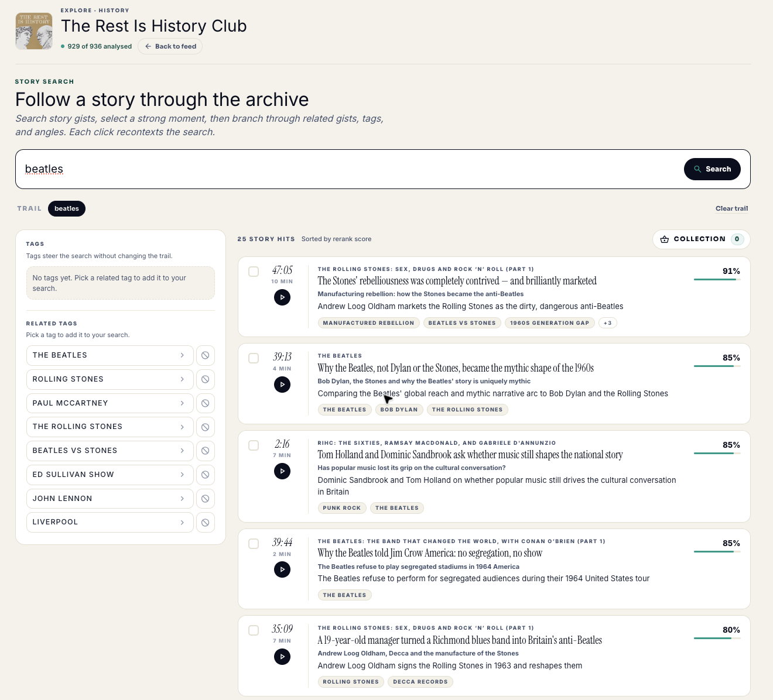
Task: Click 1960S GENERATION GAP tag chip
Action: pos(549,323)
